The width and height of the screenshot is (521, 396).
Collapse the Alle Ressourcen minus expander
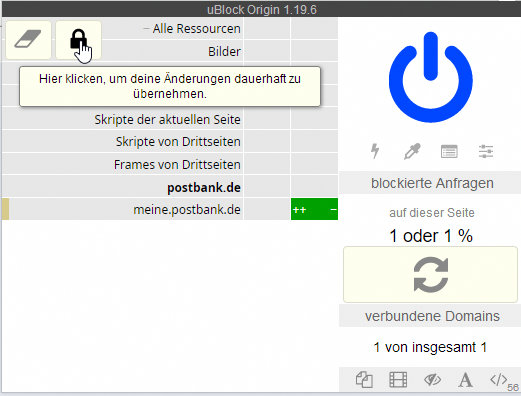146,29
